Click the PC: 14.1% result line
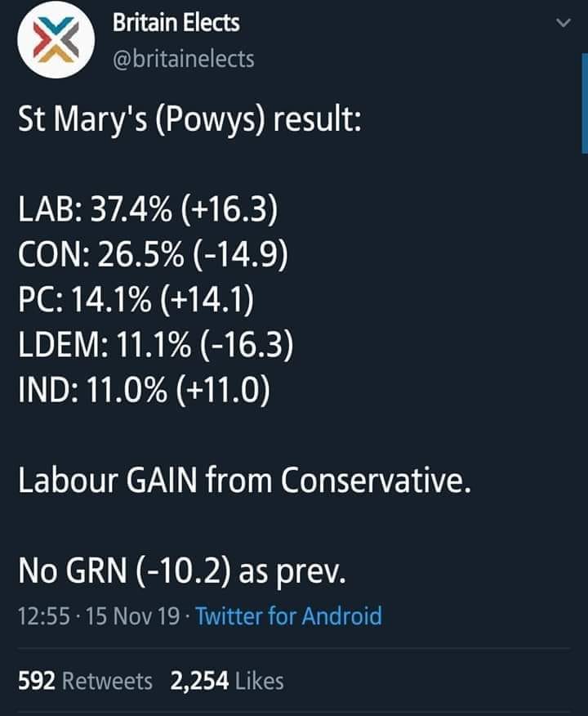 (136, 299)
